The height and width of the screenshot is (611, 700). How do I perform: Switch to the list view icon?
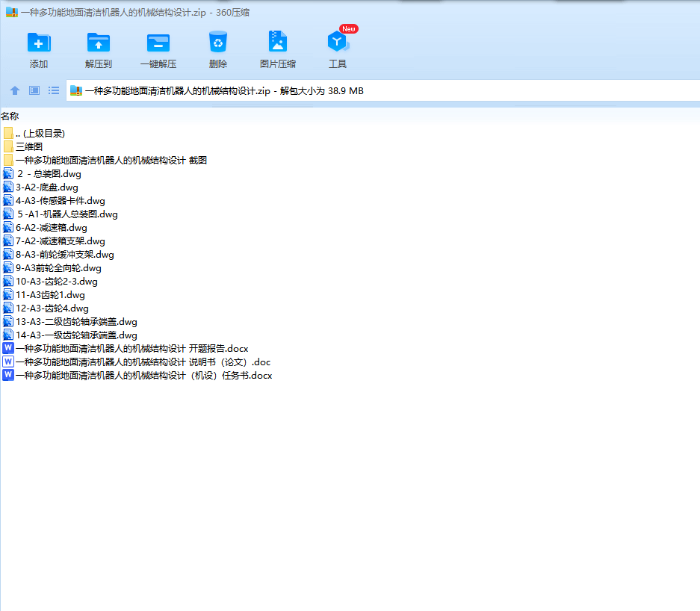point(54,90)
